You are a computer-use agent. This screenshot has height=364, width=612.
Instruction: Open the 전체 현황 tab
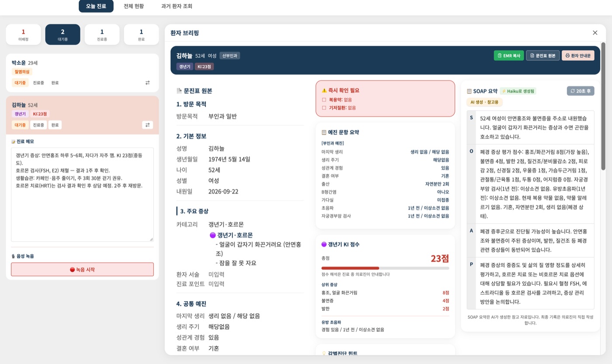[134, 6]
